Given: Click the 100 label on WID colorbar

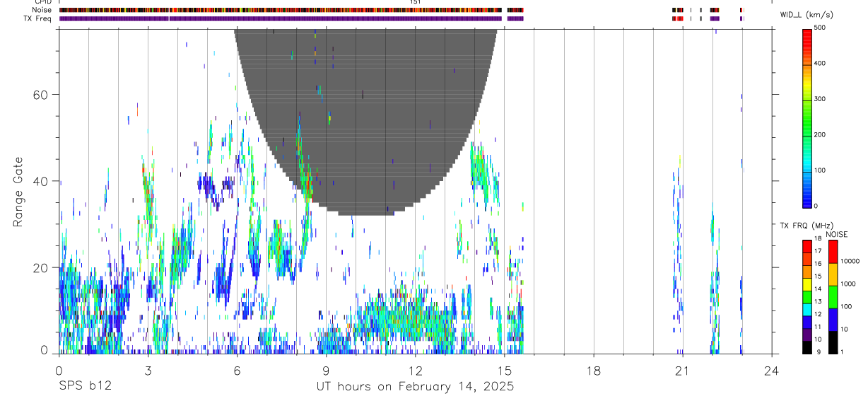Looking at the screenshot, I should click(x=820, y=170).
